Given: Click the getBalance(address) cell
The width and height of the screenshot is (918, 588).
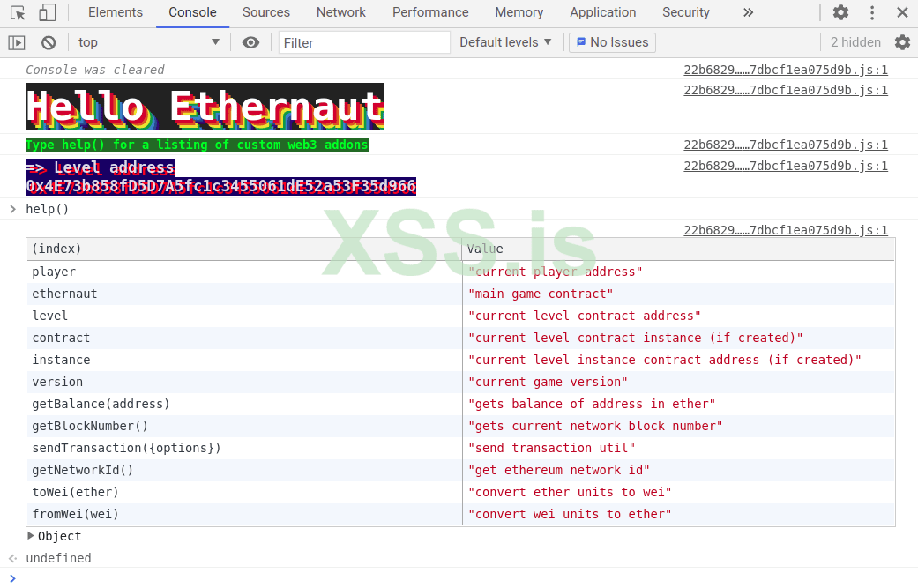Looking at the screenshot, I should pos(244,404).
